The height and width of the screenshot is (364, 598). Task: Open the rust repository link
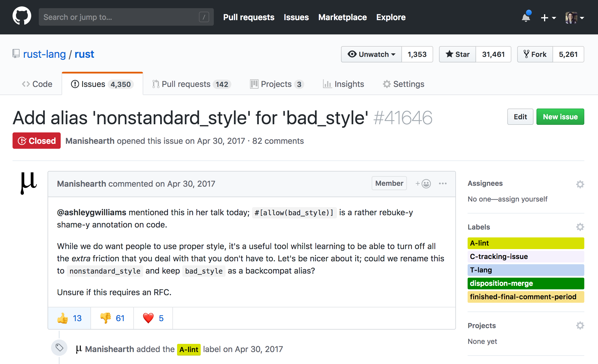click(x=84, y=54)
